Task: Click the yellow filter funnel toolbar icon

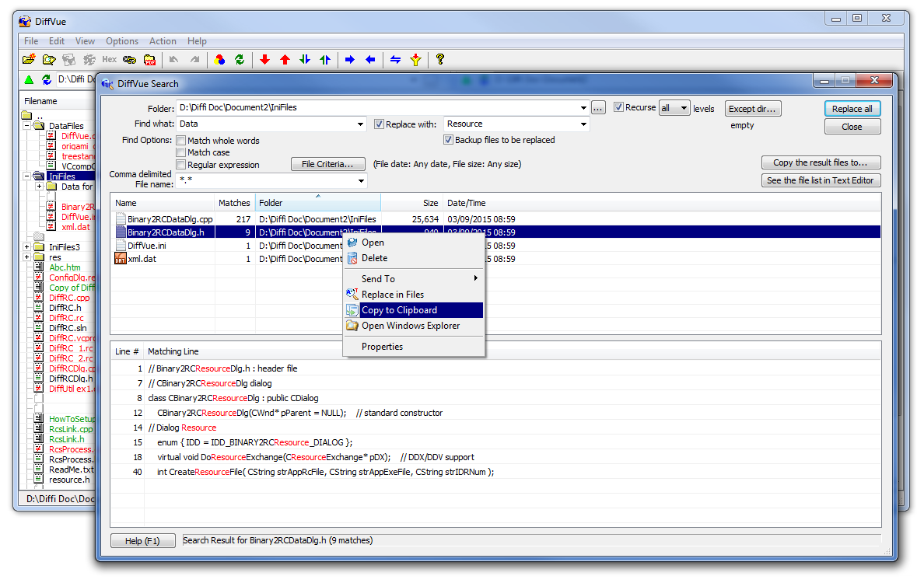Action: pos(416,60)
